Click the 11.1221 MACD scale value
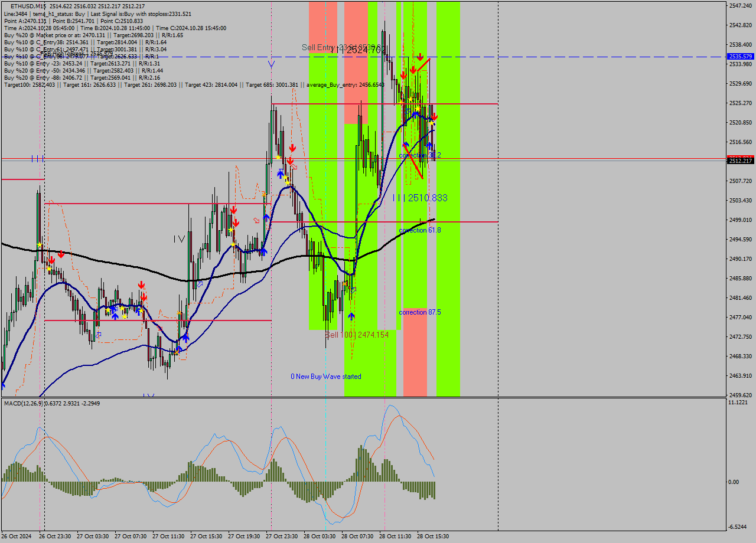Screen dimensions: 756x543 (x=738, y=402)
